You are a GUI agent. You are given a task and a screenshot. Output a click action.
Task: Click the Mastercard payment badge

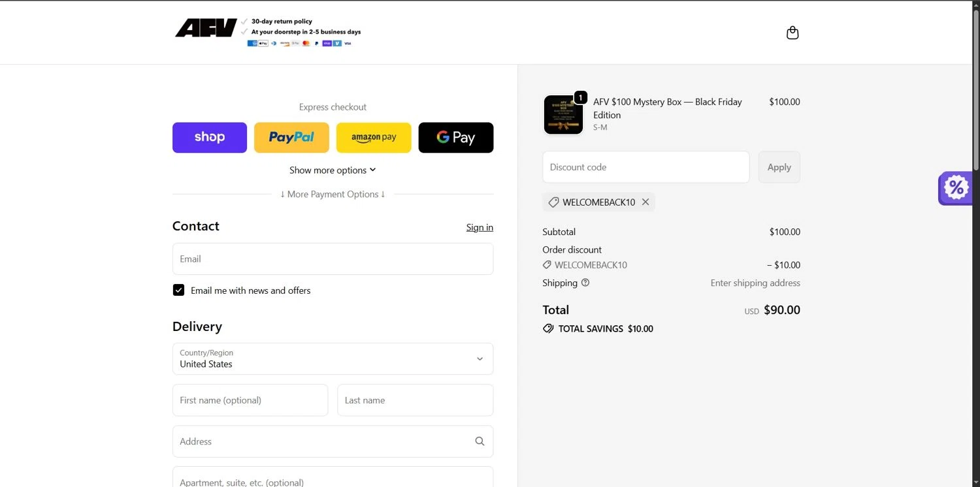306,43
